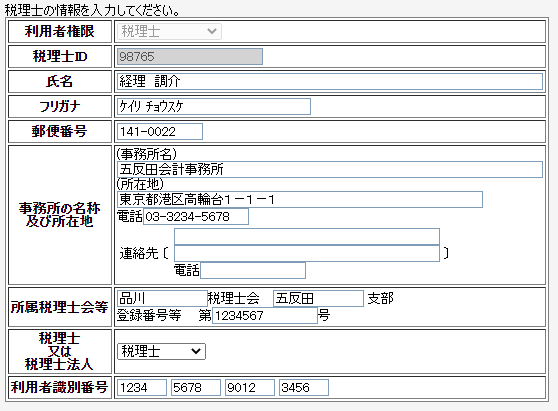The image size is (558, 411).
Task: Click the フリガナ input field
Action: click(214, 106)
